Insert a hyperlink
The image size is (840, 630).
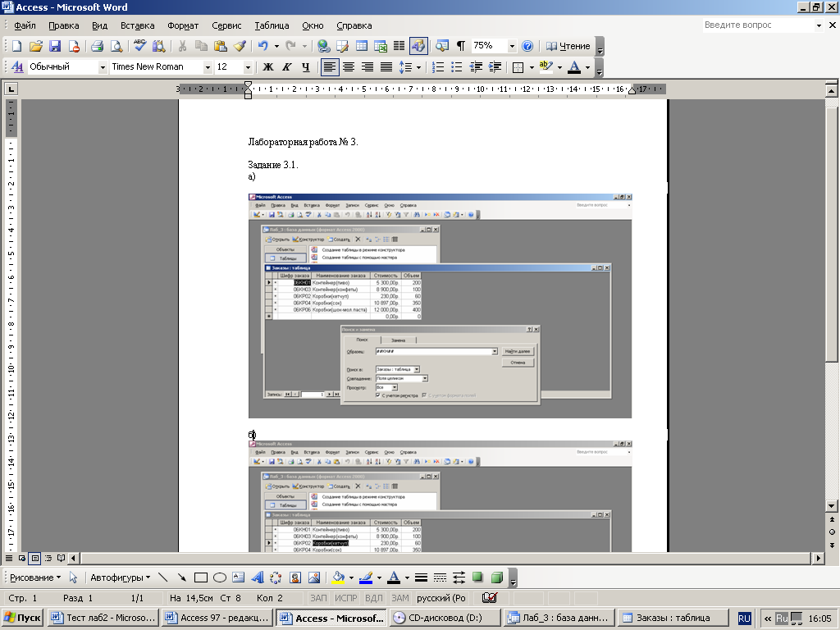[x=323, y=46]
